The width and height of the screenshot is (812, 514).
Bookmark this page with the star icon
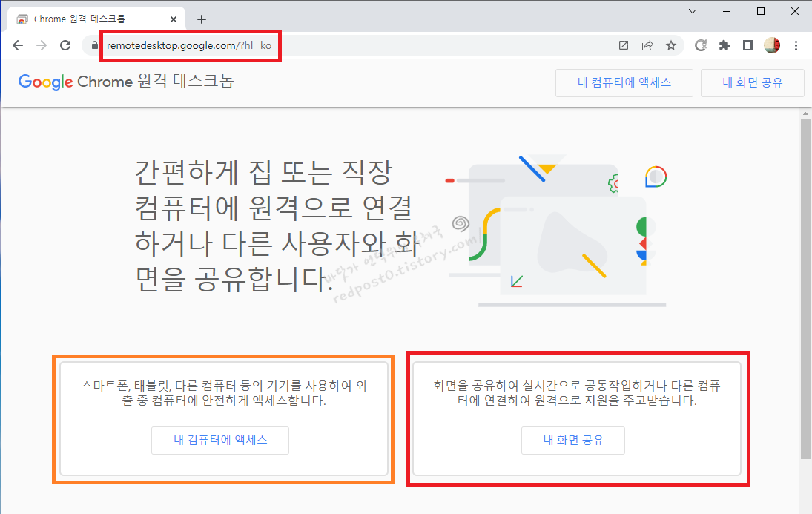(671, 45)
